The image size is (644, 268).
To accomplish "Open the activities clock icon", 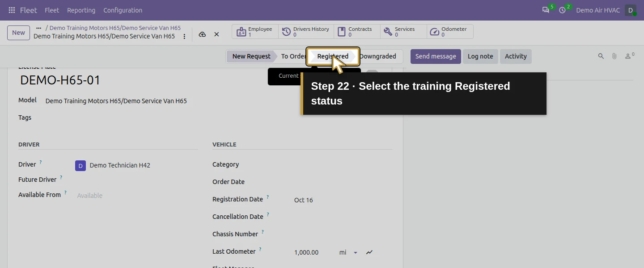I will coord(562,10).
